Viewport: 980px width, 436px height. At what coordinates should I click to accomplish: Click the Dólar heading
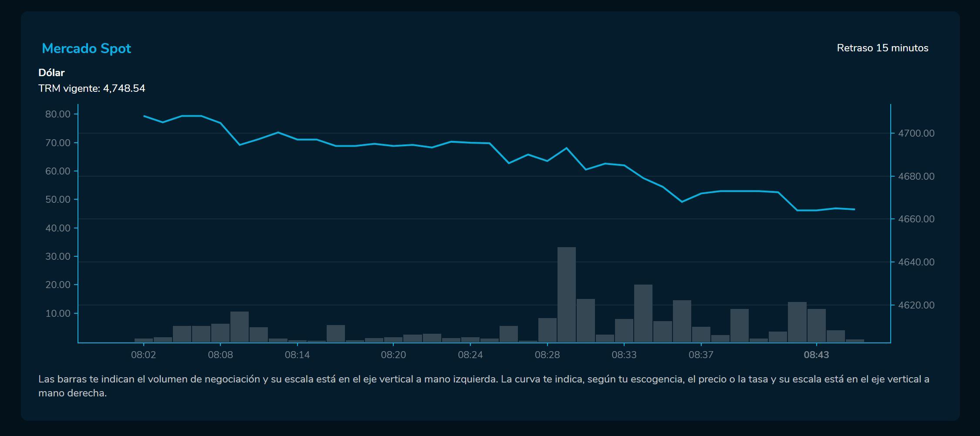coord(51,73)
